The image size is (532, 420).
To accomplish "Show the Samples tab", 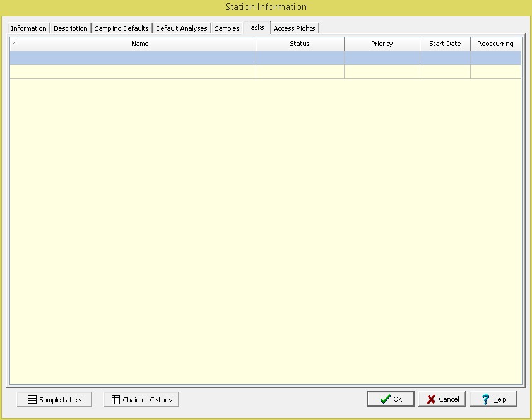I will (x=227, y=28).
